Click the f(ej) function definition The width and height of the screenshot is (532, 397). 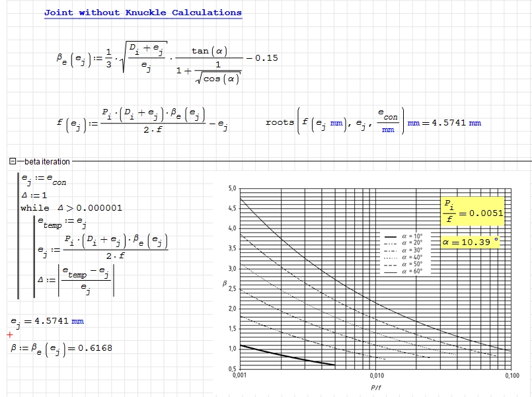click(142, 123)
